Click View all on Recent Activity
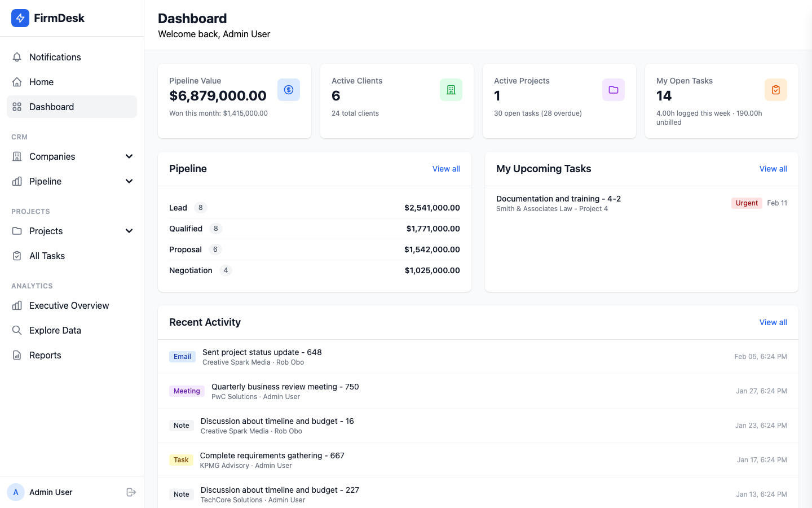This screenshot has width=812, height=508. click(773, 322)
